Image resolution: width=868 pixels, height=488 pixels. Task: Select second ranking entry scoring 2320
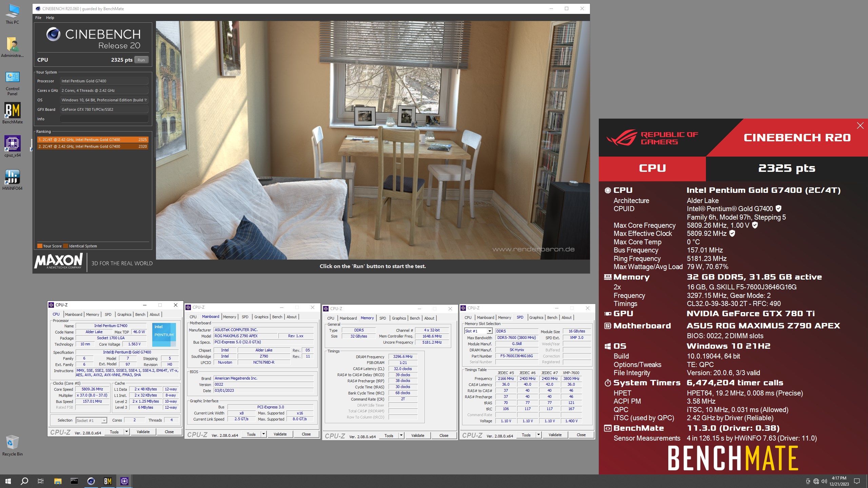tap(93, 146)
